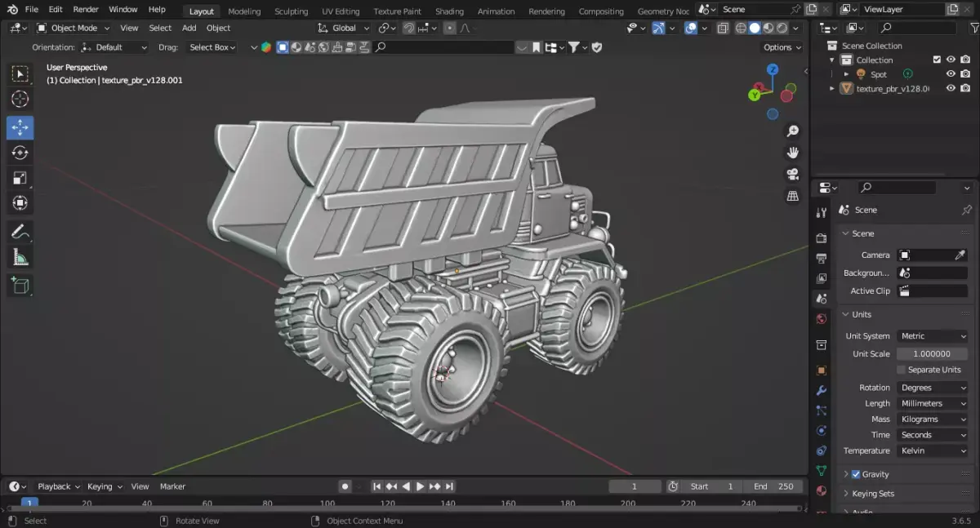
Task: Click the viewport zoom magnifier icon
Action: coord(792,131)
